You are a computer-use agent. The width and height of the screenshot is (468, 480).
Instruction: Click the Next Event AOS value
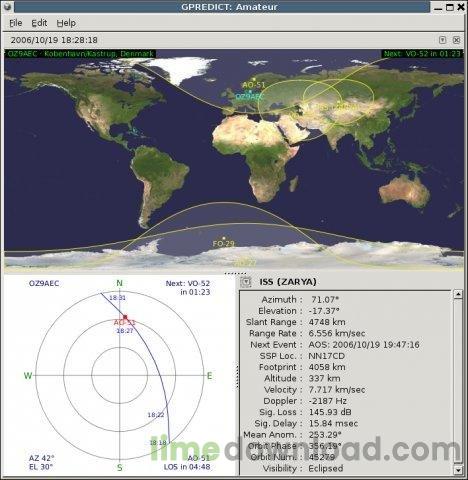click(x=364, y=345)
